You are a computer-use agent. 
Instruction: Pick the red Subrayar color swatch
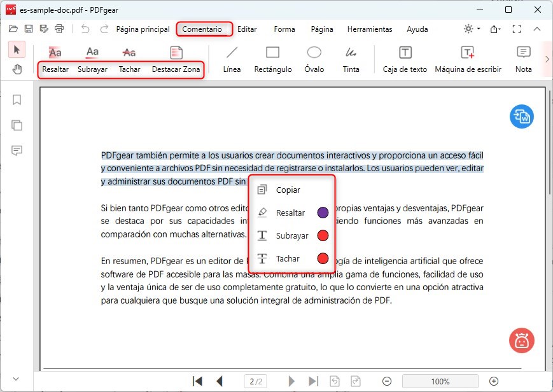pyautogui.click(x=323, y=235)
